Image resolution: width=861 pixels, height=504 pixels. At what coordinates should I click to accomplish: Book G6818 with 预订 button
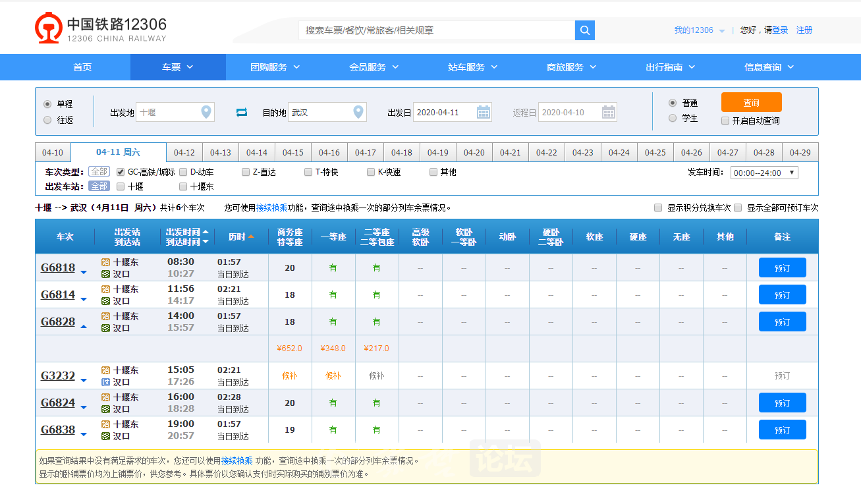(782, 267)
